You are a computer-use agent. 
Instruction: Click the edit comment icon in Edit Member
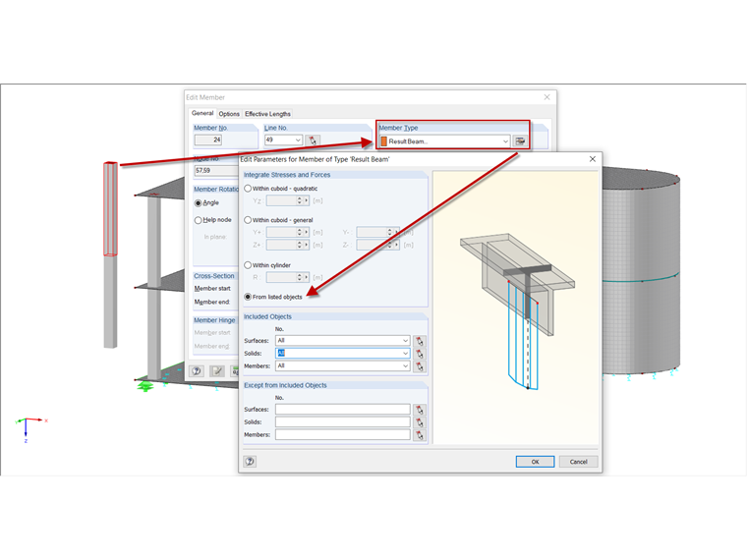[x=217, y=371]
